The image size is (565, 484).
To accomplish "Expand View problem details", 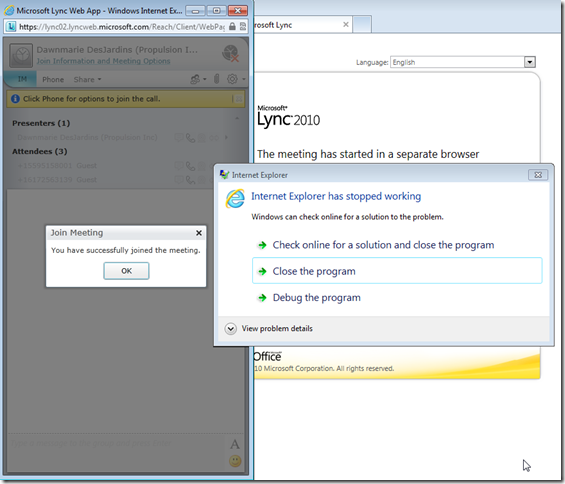I will tap(269, 328).
